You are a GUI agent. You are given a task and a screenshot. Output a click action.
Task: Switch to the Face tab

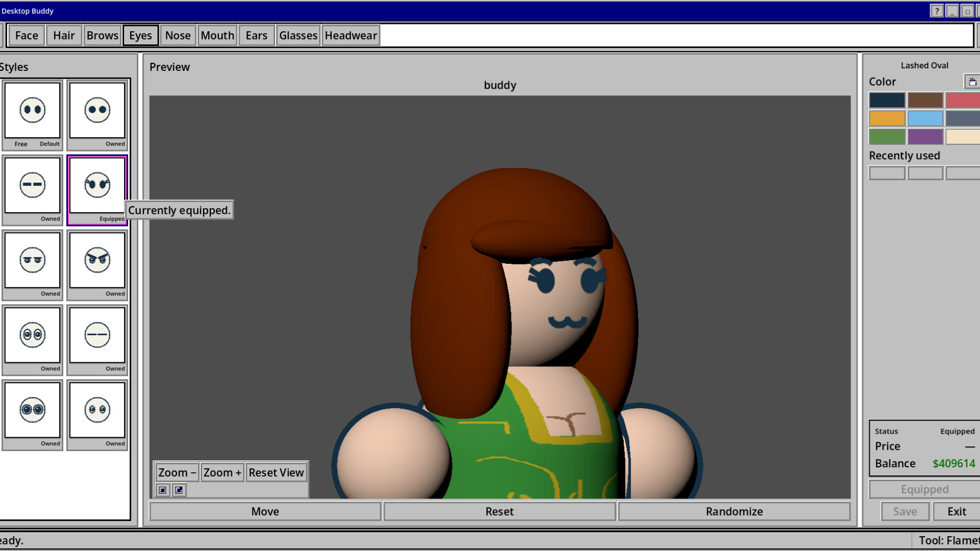(27, 35)
